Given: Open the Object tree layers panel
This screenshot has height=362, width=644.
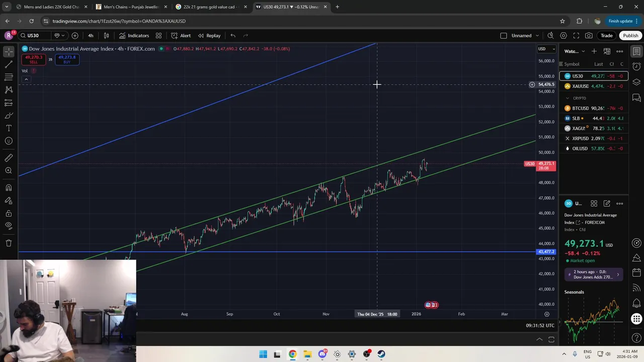Looking at the screenshot, I should click(x=636, y=82).
